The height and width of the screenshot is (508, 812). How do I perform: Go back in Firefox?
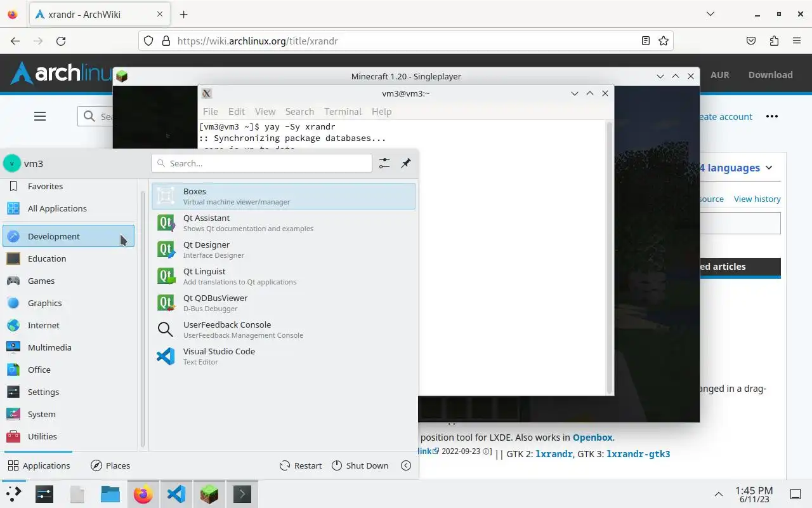[15, 41]
